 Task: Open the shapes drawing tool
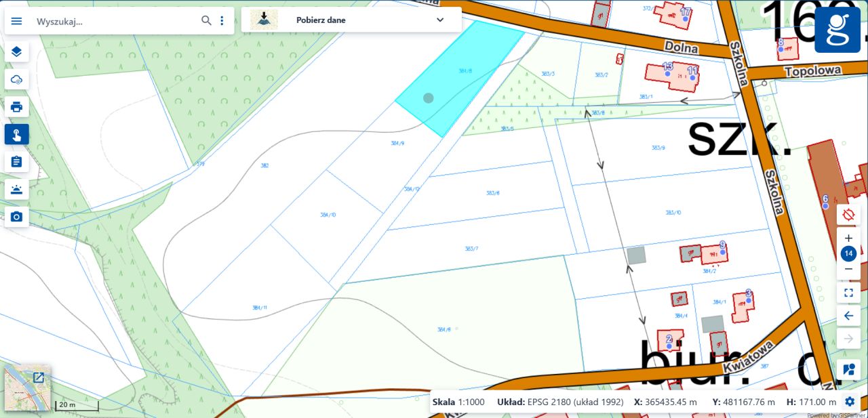pyautogui.click(x=848, y=370)
